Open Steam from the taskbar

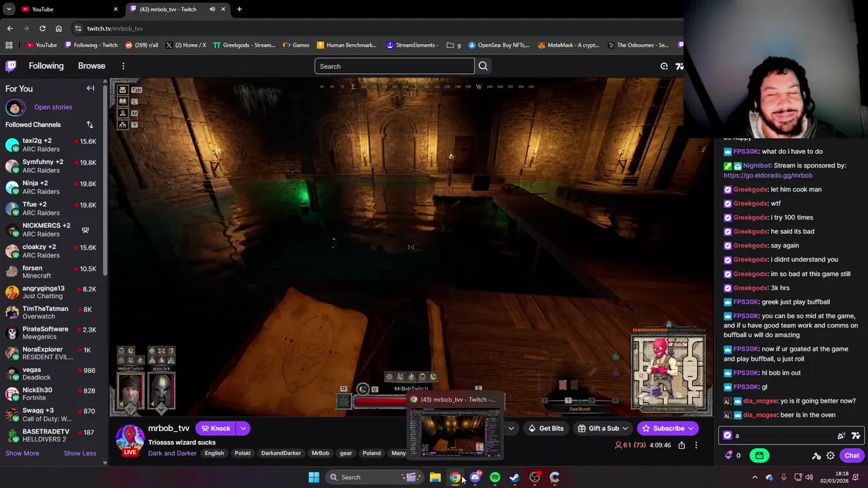[515, 477]
